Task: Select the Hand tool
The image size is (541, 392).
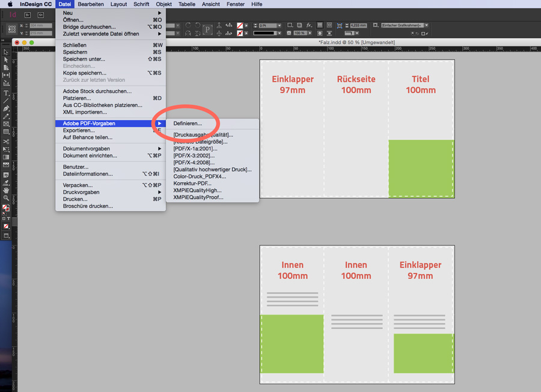Action: 6,190
